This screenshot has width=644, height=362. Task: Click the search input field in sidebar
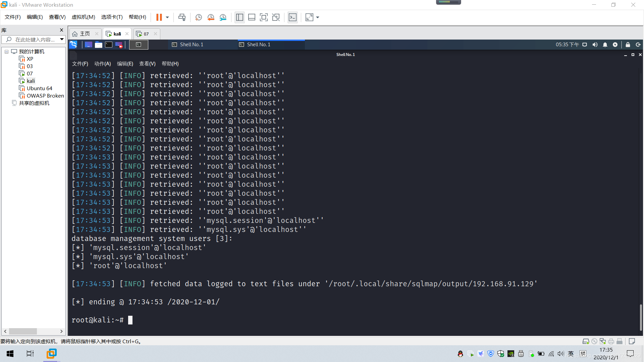(x=33, y=39)
